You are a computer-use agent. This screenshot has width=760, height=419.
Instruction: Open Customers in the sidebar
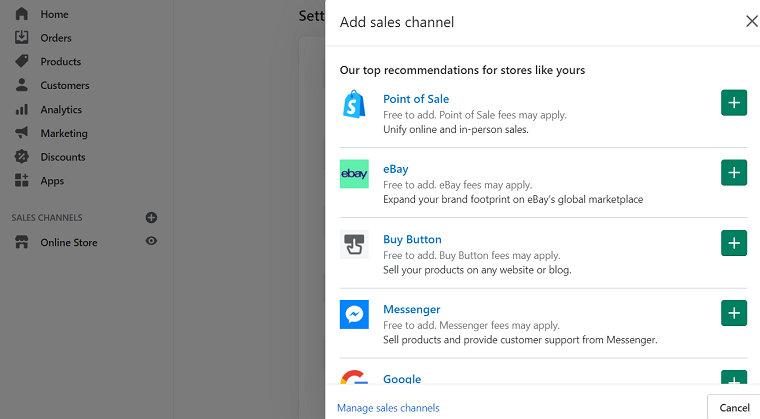[x=65, y=85]
